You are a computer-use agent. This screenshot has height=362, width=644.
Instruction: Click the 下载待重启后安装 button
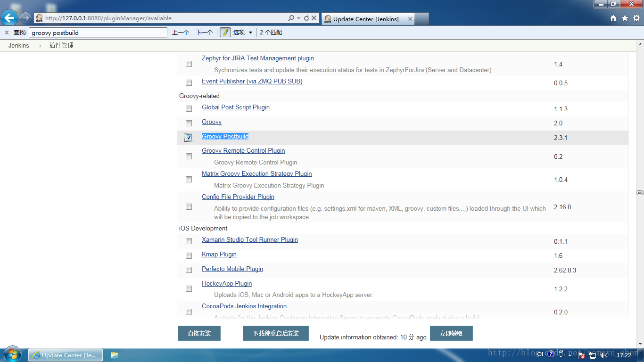(276, 333)
